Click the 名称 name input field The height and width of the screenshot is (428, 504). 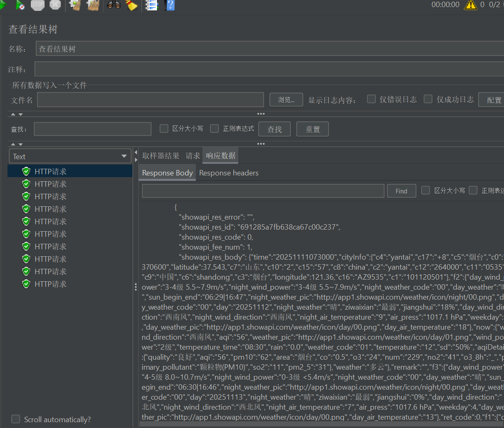click(x=269, y=49)
